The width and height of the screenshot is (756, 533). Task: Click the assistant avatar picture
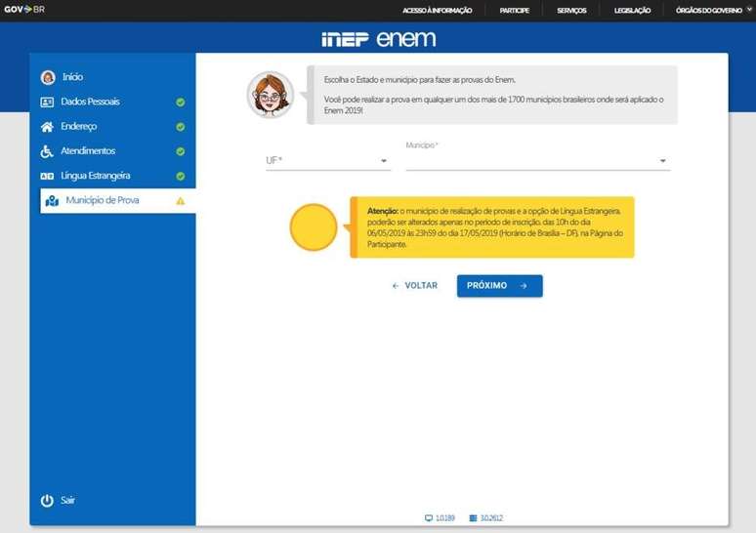271,95
